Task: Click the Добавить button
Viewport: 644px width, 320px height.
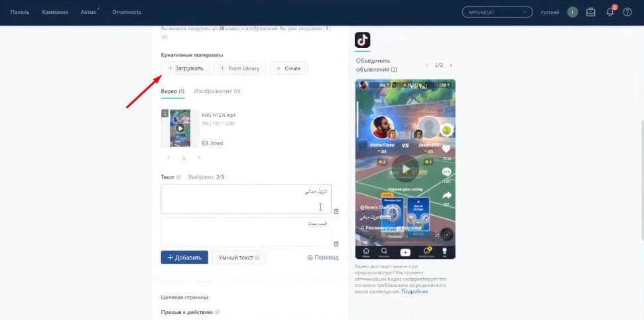Action: [x=184, y=258]
